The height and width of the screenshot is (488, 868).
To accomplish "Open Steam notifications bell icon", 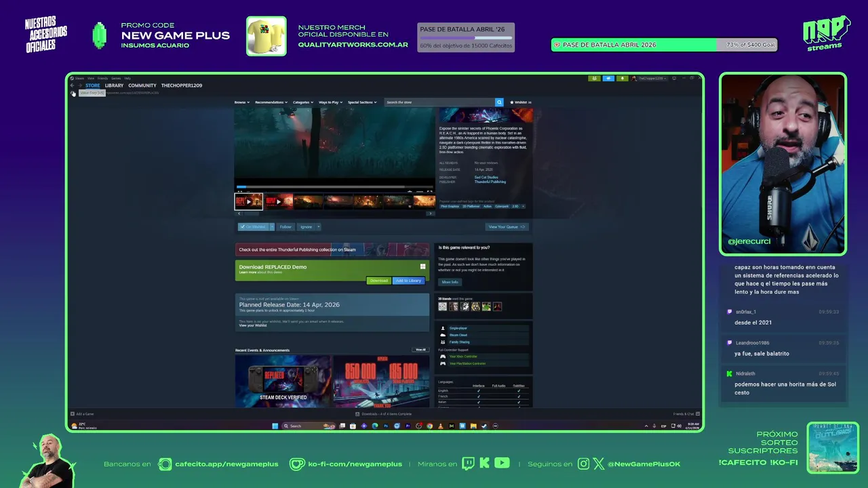I will coord(622,78).
